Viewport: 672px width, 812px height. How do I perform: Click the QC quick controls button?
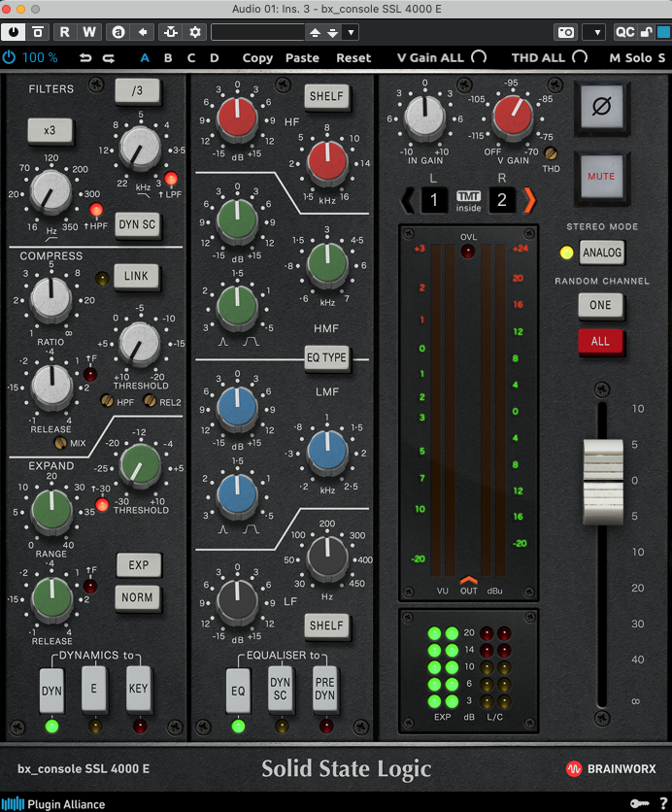click(624, 32)
